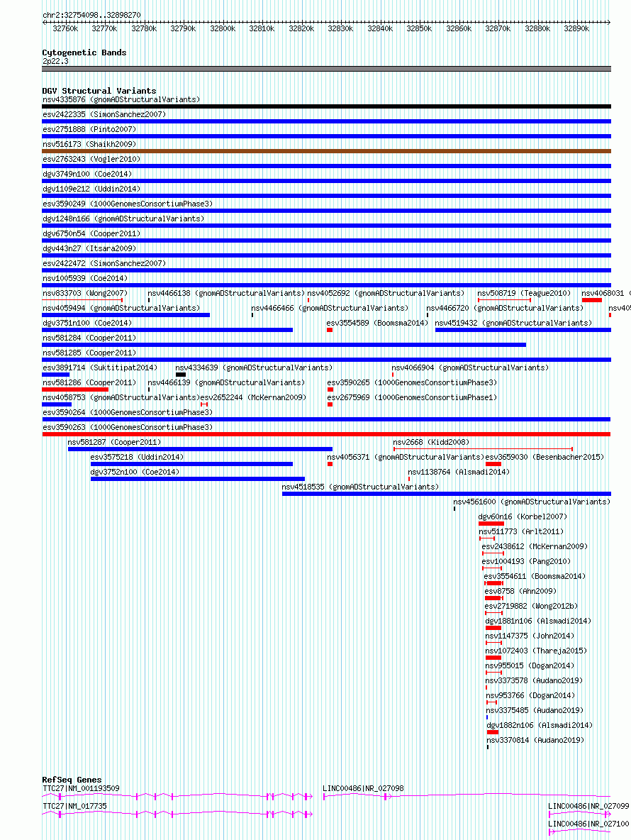Viewport: 631px width, 840px height.
Task: Select the DGV Structural Variants track title
Action: (99, 91)
